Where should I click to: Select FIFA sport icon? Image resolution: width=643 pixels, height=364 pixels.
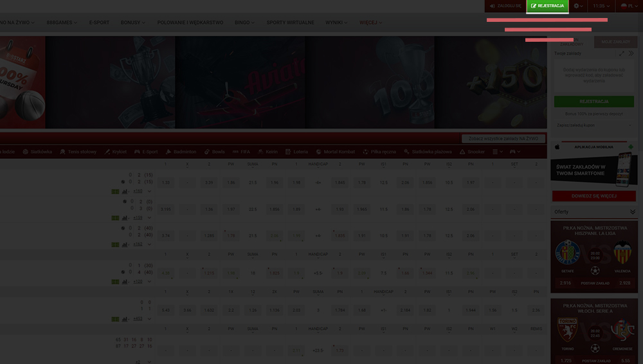(x=241, y=152)
